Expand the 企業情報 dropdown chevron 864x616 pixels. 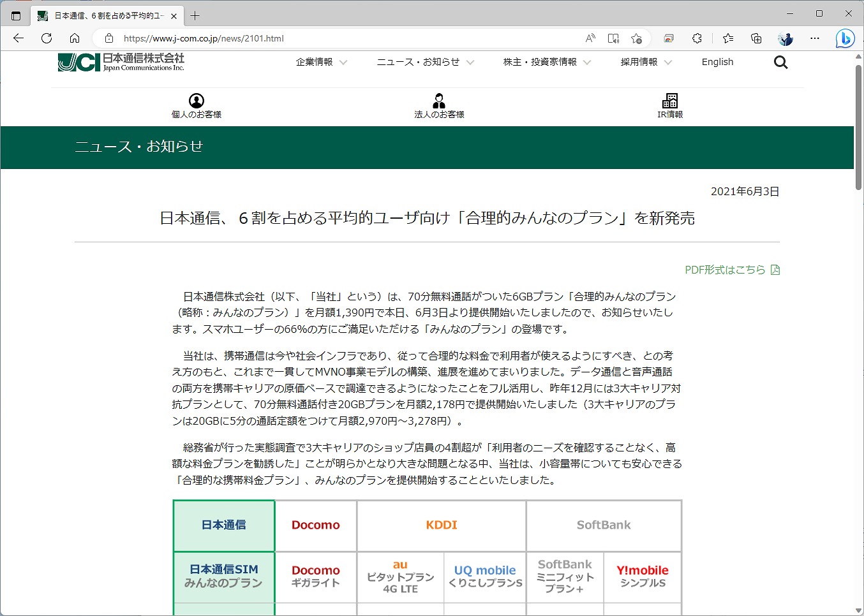pyautogui.click(x=343, y=62)
